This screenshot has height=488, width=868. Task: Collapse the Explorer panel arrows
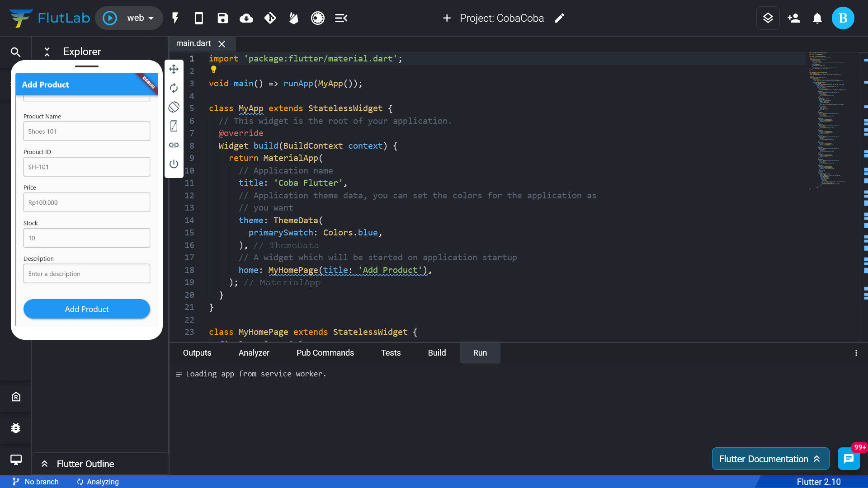[x=47, y=52]
